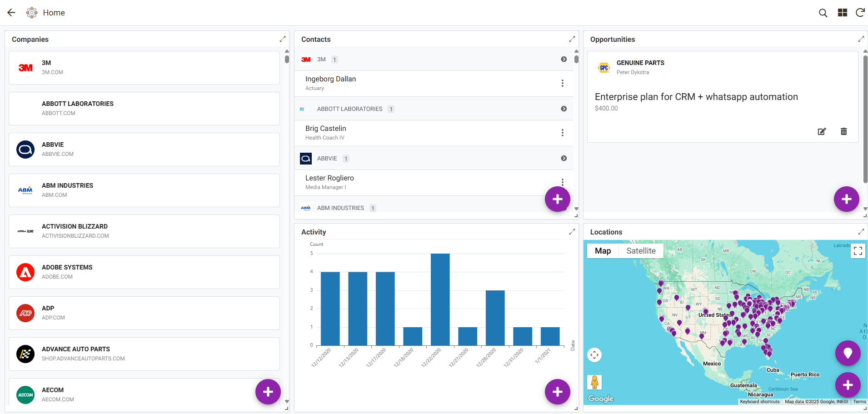Open the dashboard grid layout icon
This screenshot has height=414, width=868.
pos(842,13)
